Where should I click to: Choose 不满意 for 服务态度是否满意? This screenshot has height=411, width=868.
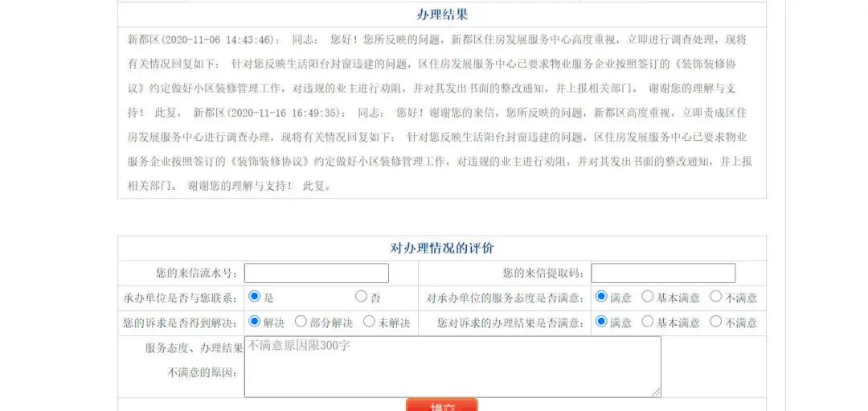tap(716, 297)
